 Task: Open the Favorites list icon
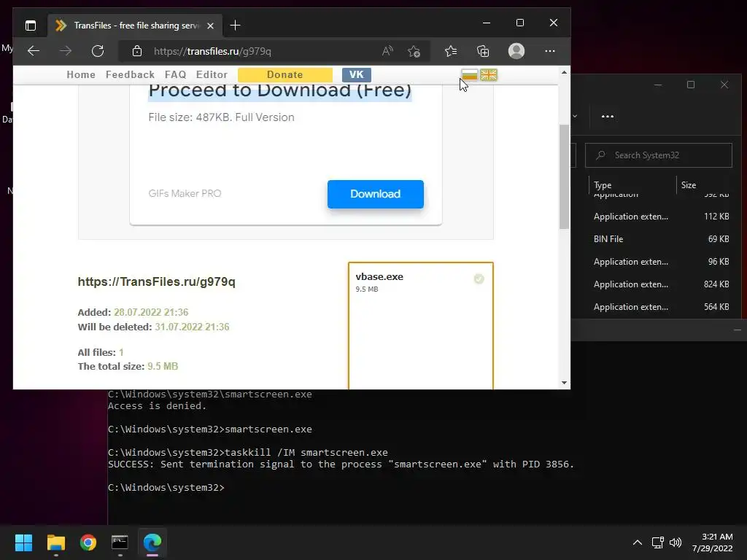click(451, 51)
